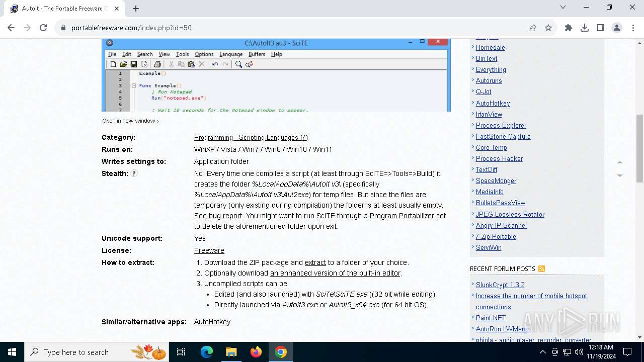The width and height of the screenshot is (644, 362).
Task: Click the browser back arrow
Action: click(11, 28)
